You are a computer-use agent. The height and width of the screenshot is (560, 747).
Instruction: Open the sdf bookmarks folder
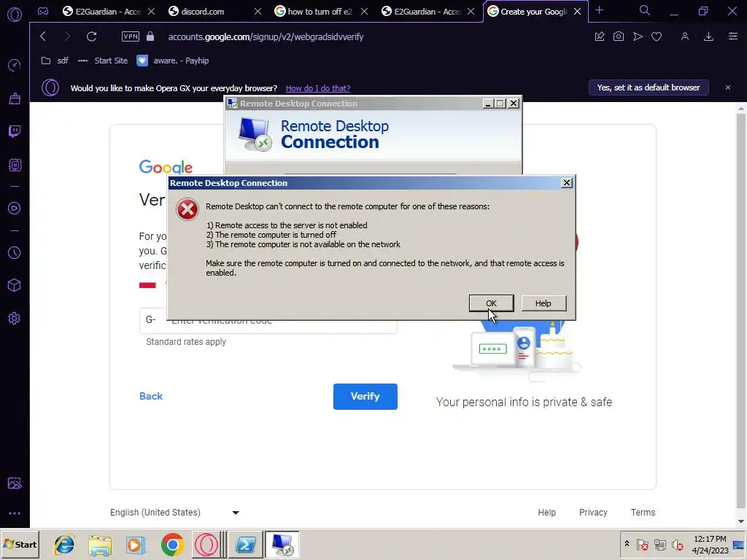click(x=55, y=61)
